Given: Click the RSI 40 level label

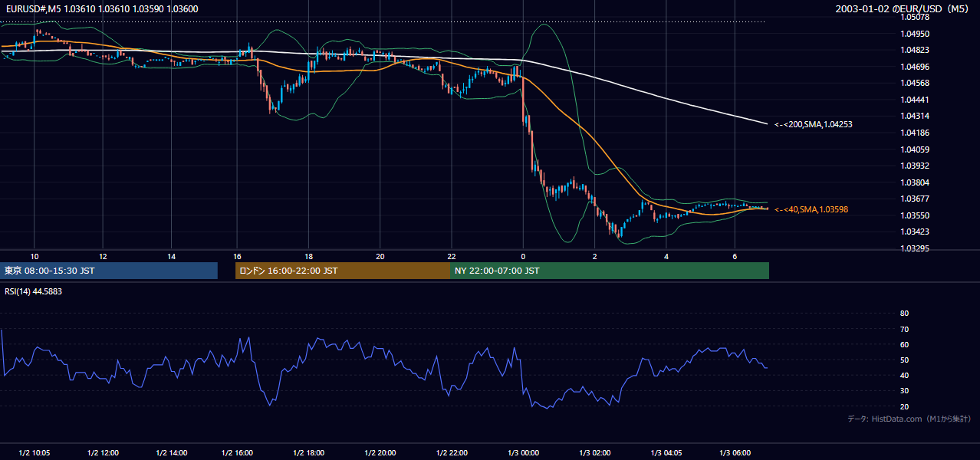Looking at the screenshot, I should 904,375.
